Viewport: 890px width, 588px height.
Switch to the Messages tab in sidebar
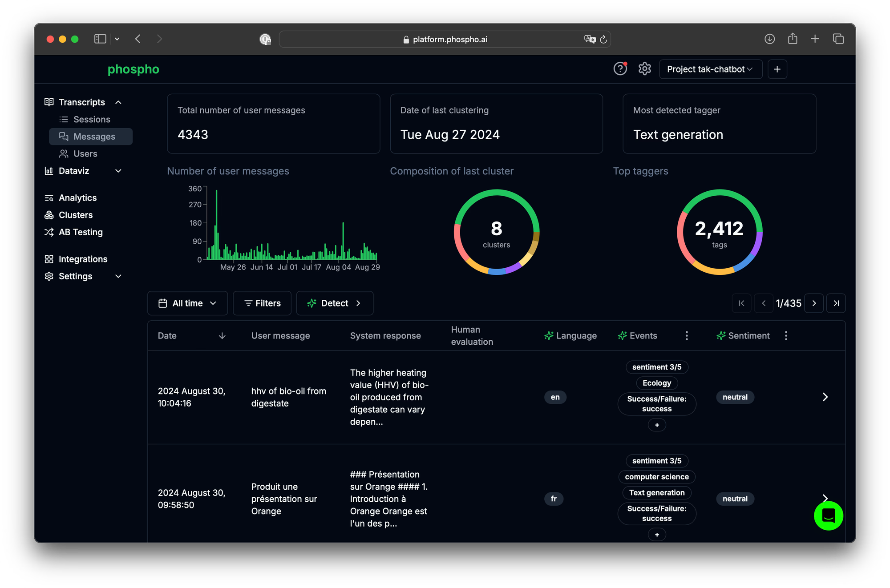click(94, 137)
